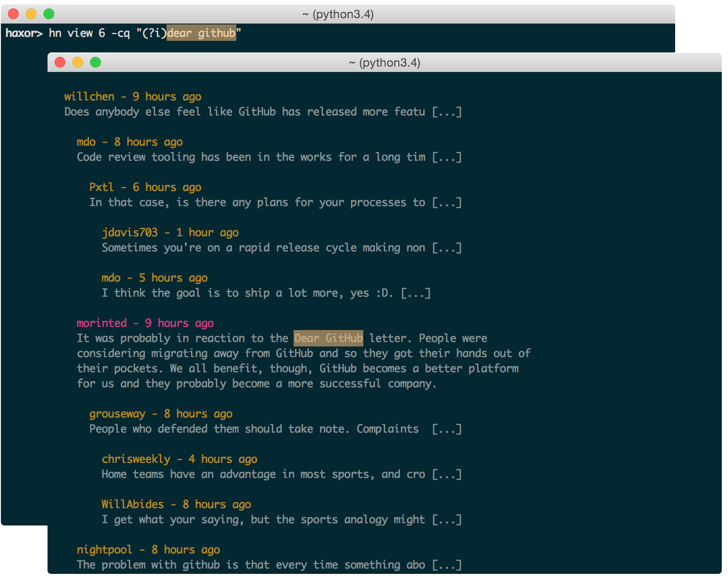Screen dimensions: 728x585
Task: Expand '[...]' after 'In that case' comment
Action: [x=447, y=203]
